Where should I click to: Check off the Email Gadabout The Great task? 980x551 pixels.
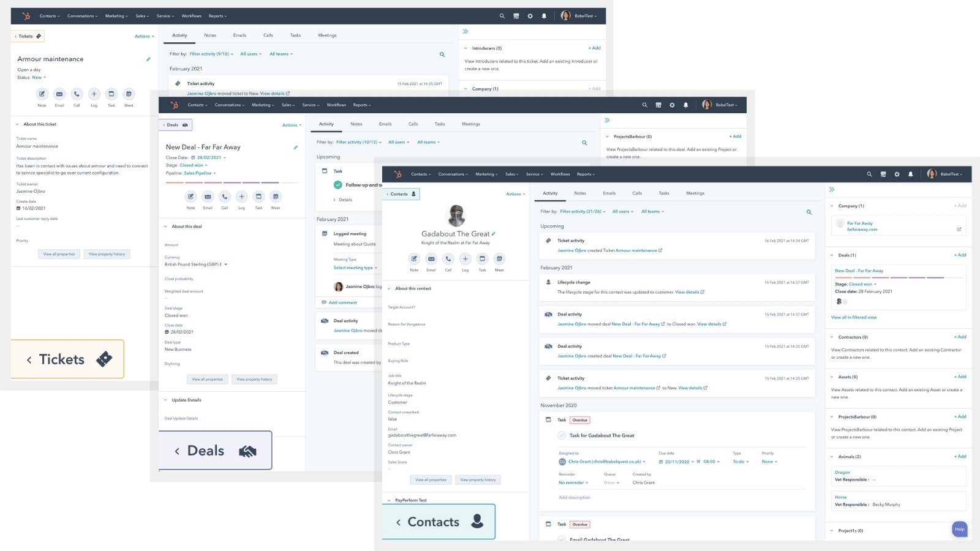click(x=561, y=539)
